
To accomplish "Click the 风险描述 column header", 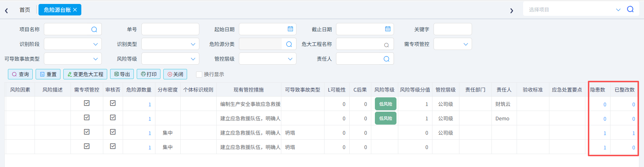I will [53, 90].
